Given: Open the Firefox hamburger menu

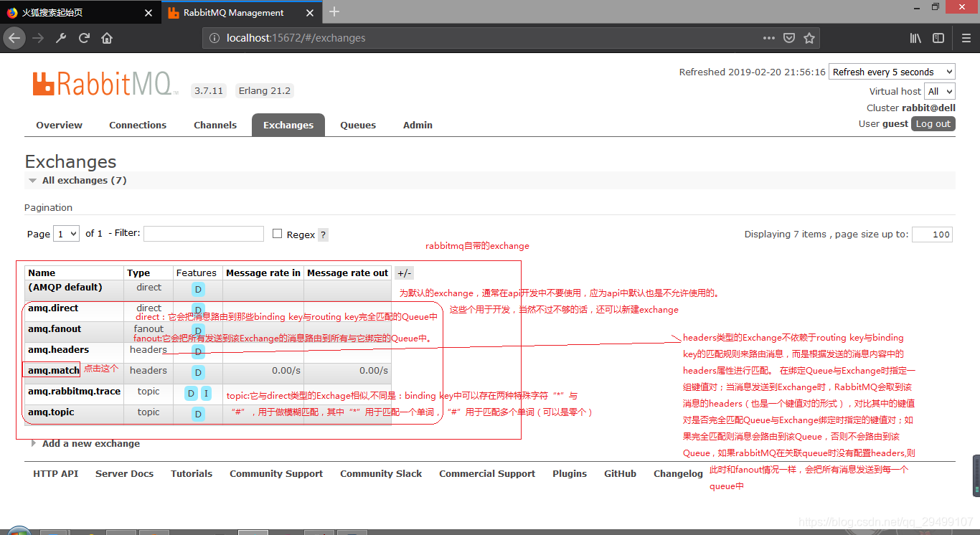Looking at the screenshot, I should coord(965,38).
